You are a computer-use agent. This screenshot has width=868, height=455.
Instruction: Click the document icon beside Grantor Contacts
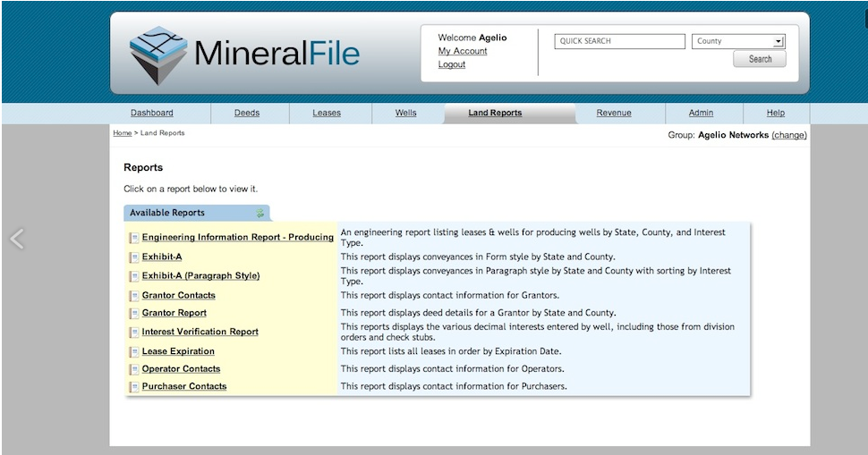[x=134, y=296]
